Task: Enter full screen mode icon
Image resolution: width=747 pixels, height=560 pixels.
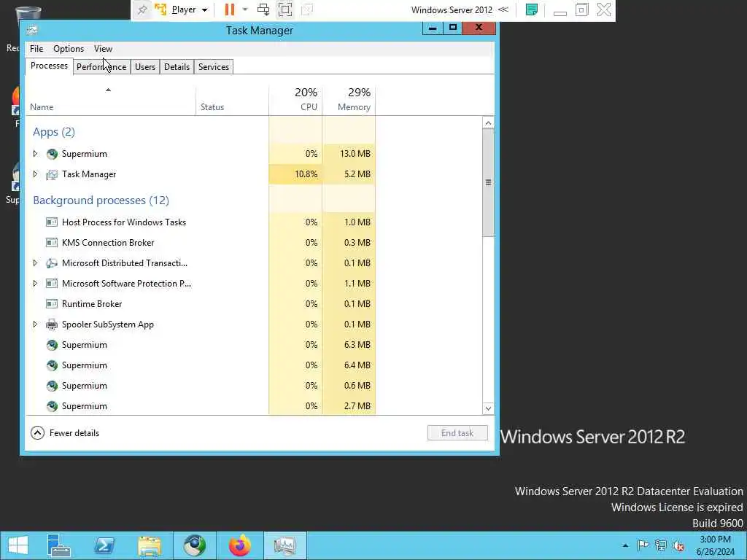Action: (x=285, y=9)
